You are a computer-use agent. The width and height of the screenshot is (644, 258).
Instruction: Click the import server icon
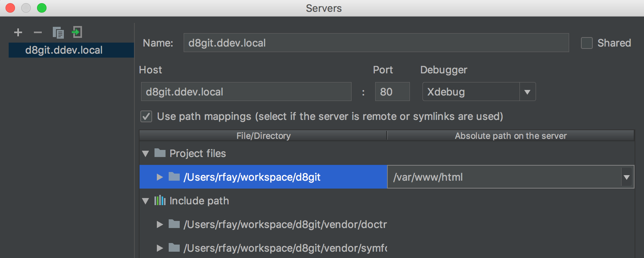[x=77, y=32]
